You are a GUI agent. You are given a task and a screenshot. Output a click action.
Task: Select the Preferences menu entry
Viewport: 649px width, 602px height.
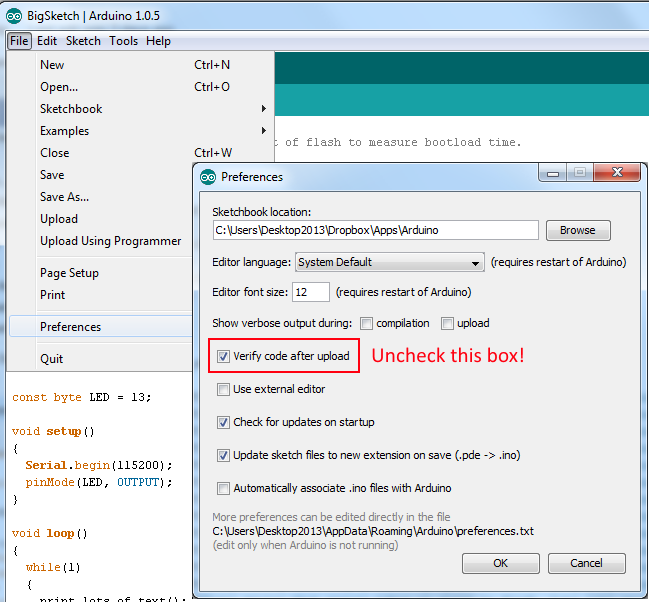click(101, 327)
